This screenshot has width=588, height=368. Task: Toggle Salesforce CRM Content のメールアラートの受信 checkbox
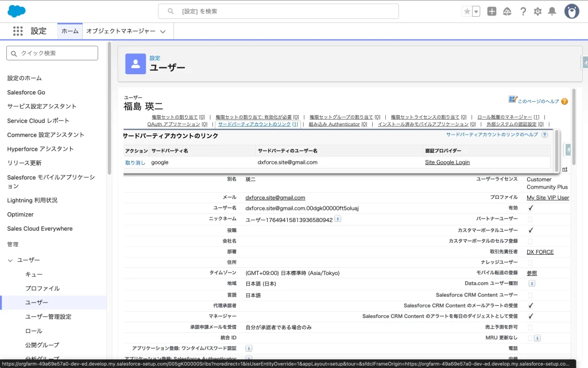coord(531,305)
